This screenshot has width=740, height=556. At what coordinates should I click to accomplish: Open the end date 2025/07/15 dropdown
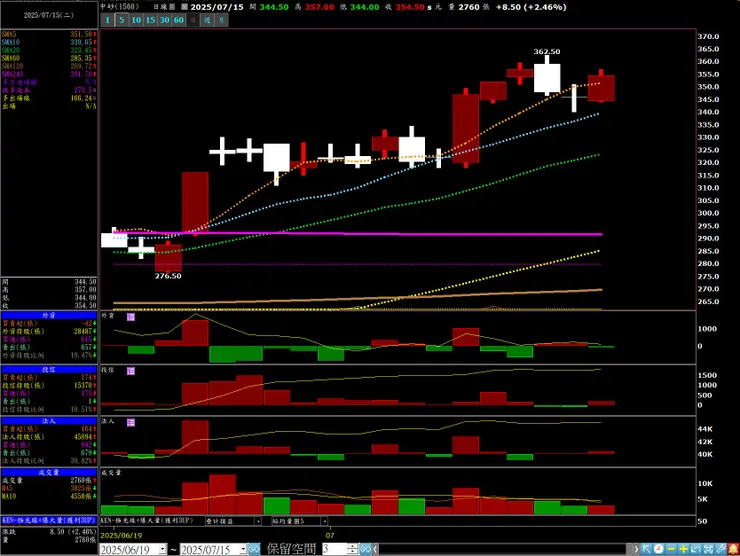coord(243,549)
